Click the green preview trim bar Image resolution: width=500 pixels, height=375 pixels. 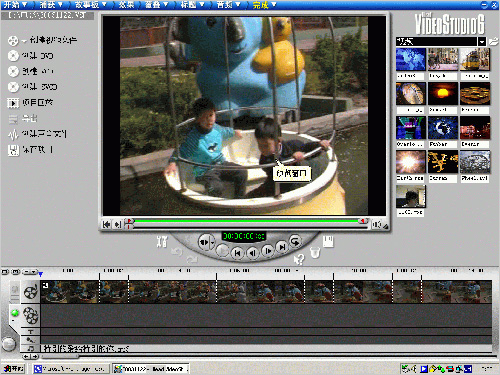click(246, 221)
